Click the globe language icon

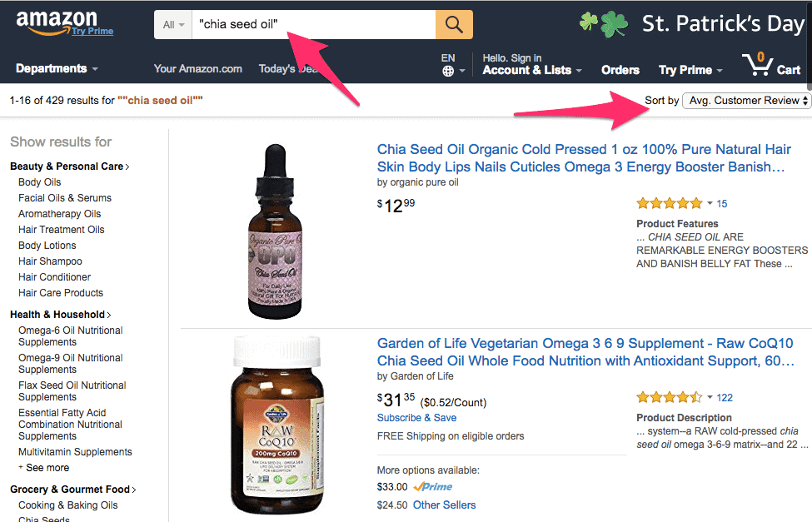[448, 72]
